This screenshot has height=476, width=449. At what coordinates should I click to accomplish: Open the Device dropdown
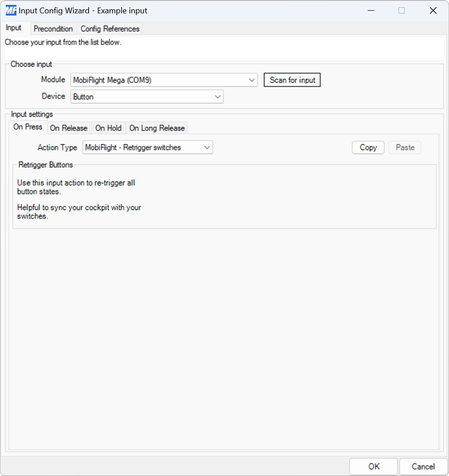(x=218, y=96)
